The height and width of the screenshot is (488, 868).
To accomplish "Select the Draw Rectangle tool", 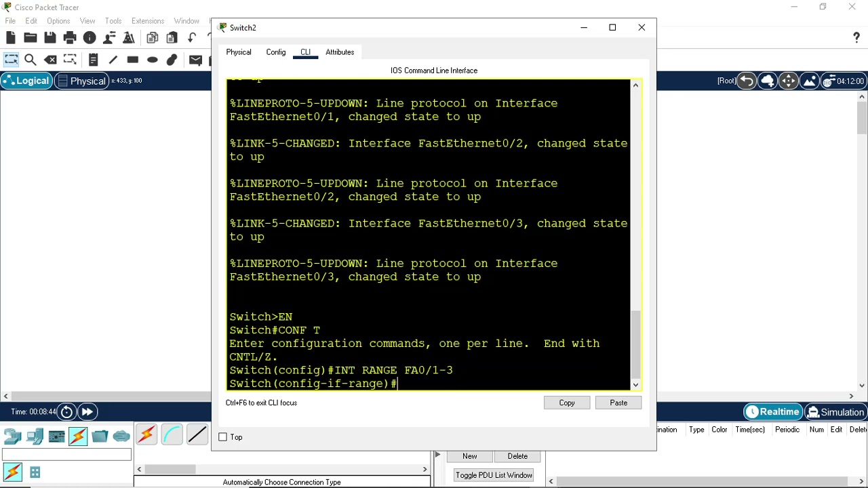I will [133, 60].
